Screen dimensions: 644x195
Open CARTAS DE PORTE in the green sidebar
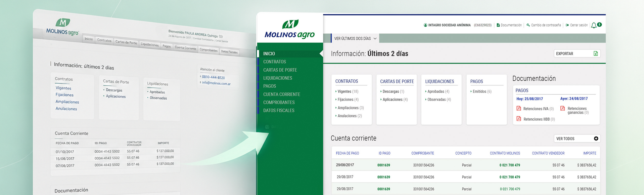(x=280, y=70)
